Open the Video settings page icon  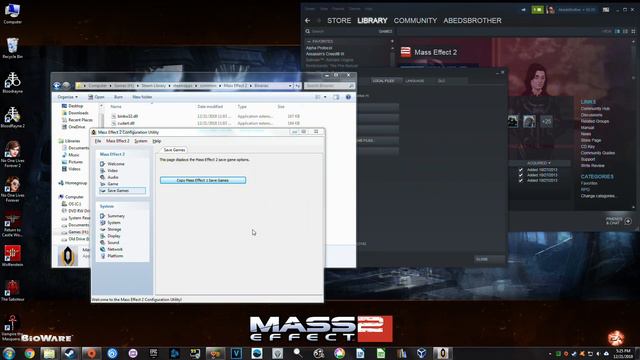[102, 171]
